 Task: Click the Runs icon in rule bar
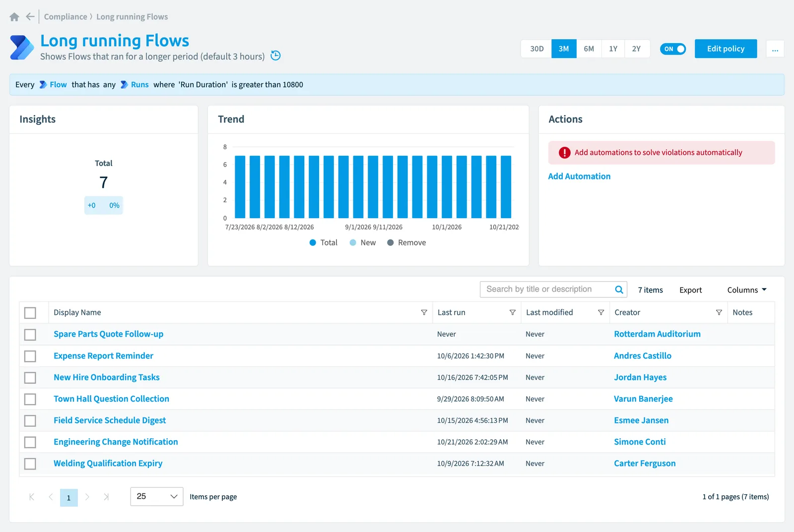pos(124,85)
